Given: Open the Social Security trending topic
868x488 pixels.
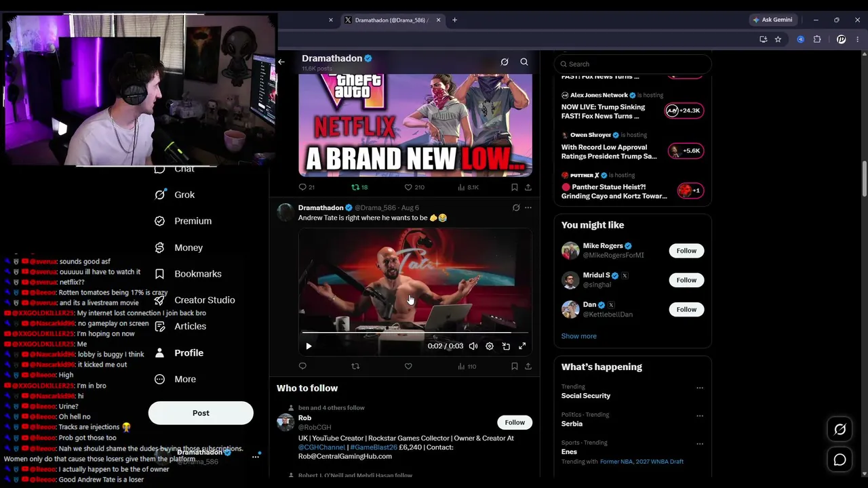Looking at the screenshot, I should click(586, 396).
